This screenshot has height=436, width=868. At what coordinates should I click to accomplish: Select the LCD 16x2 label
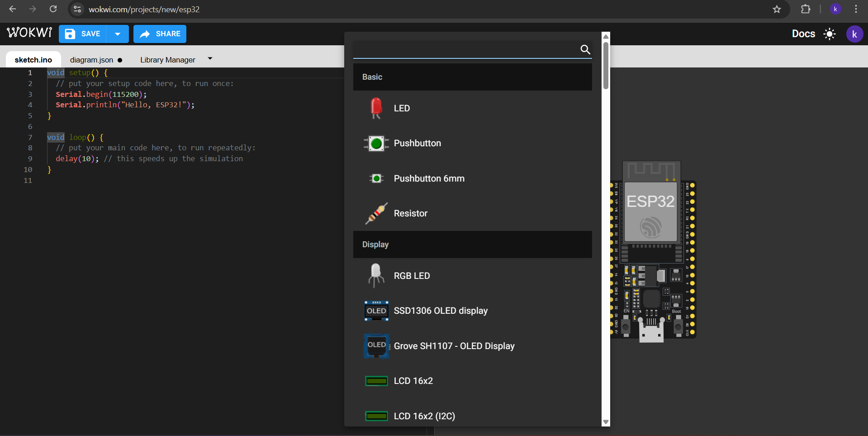pyautogui.click(x=413, y=381)
